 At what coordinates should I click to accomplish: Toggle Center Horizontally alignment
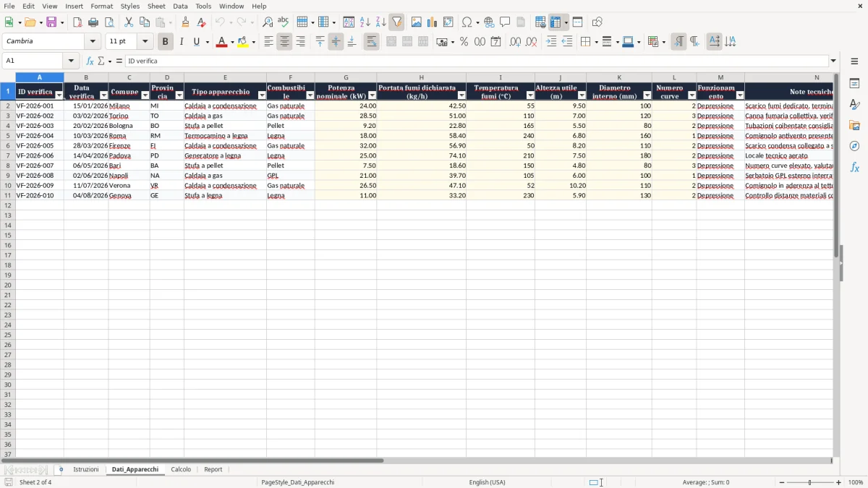click(x=285, y=42)
